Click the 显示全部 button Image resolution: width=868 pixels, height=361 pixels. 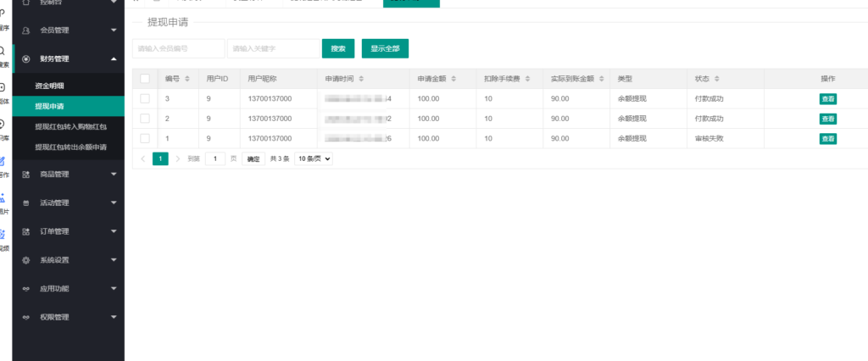pyautogui.click(x=386, y=48)
